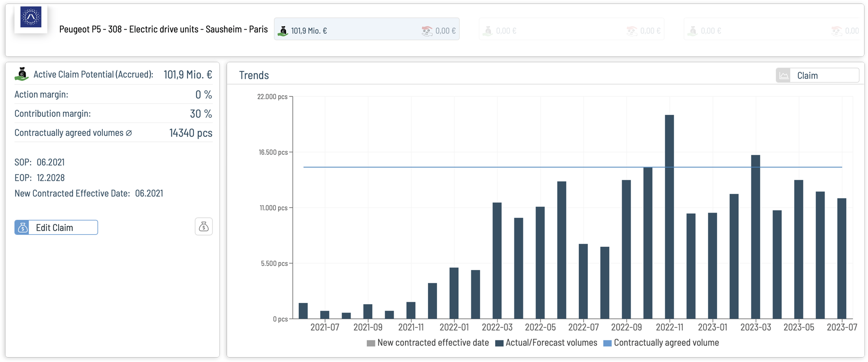Click the project title Peugeot P5 - 308
Screen dimensions: 868x362
163,29
